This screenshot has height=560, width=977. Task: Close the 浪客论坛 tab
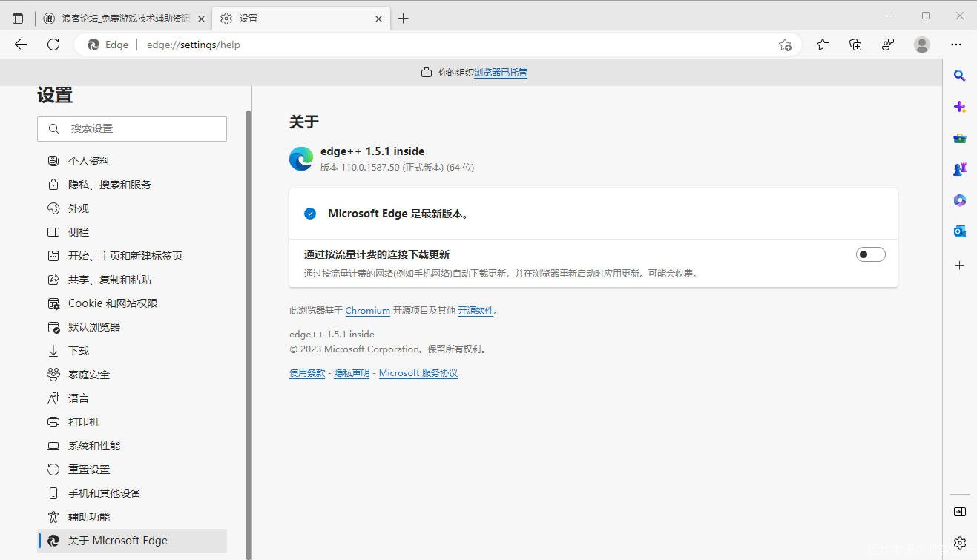[x=201, y=19]
